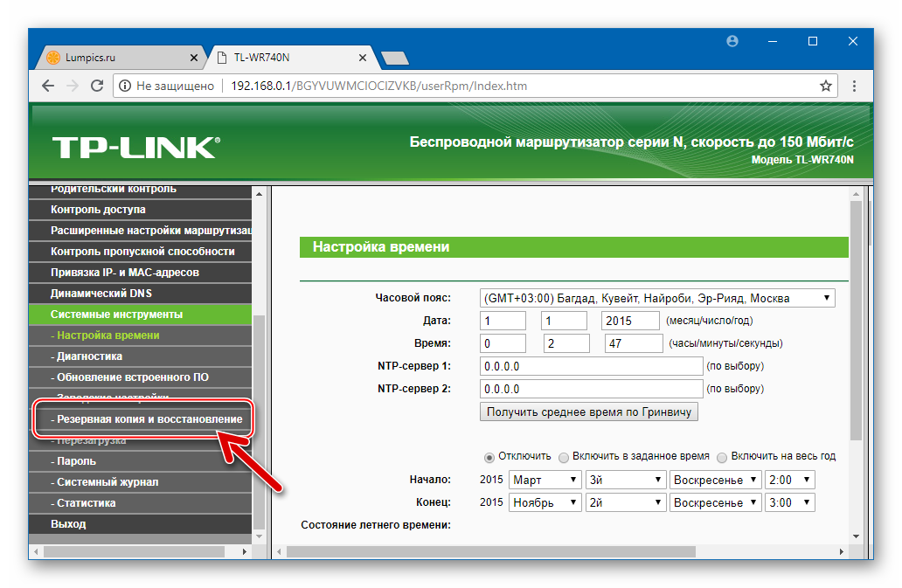Expand the start month 'Март' dropdown
Screen dimensions: 902x588
coord(546,480)
